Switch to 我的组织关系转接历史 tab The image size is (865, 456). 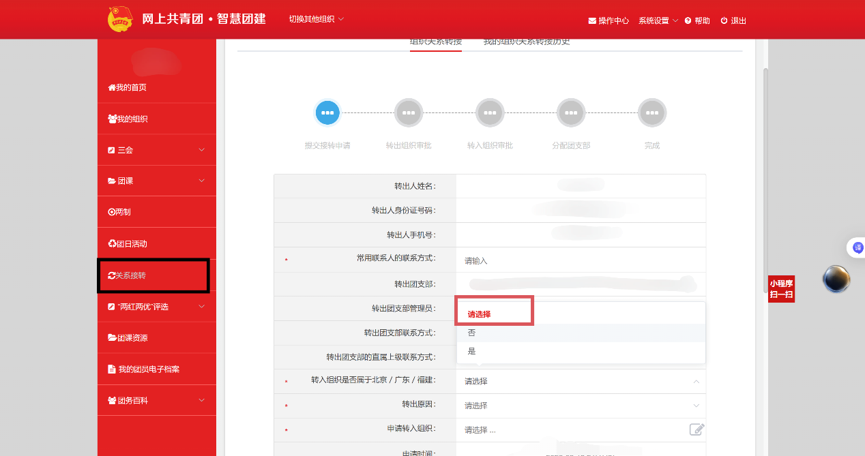click(x=526, y=42)
